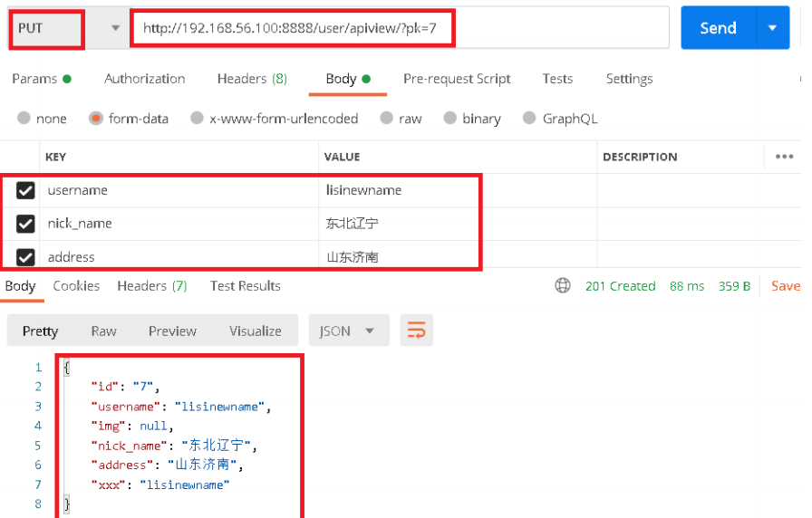Screen dimensions: 812x518
Task: Switch to the Params tab
Action: [42, 79]
